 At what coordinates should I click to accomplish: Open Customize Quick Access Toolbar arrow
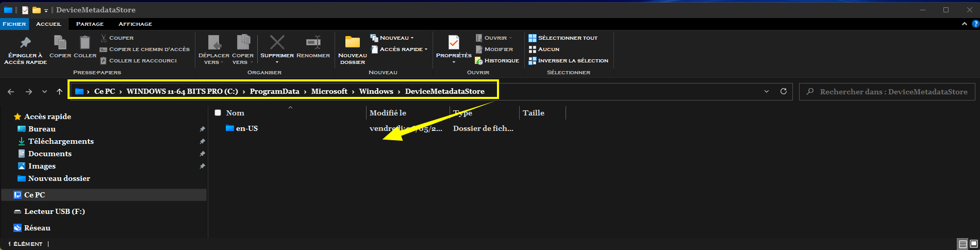(x=46, y=10)
